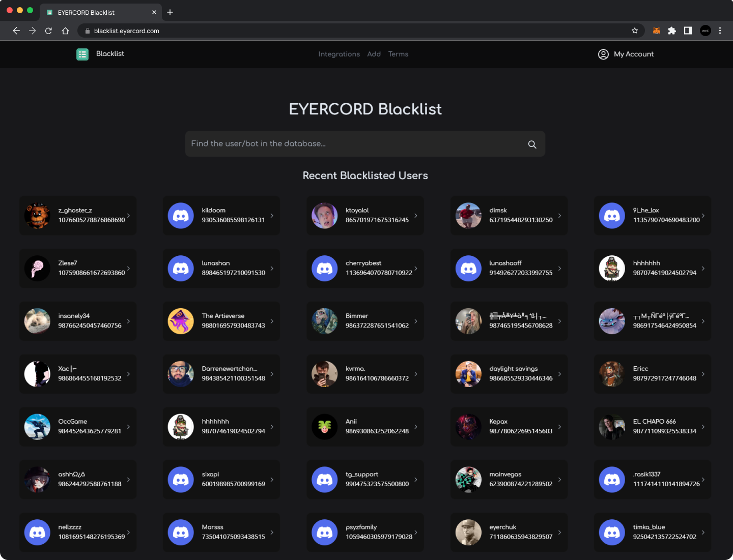Click 9l_he_lox's Discord avatar

612,216
